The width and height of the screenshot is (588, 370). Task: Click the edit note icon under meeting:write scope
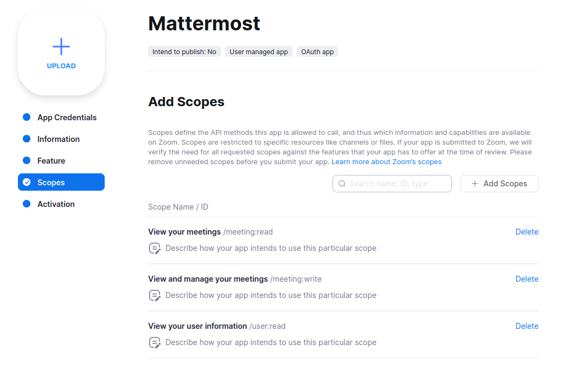click(x=155, y=295)
